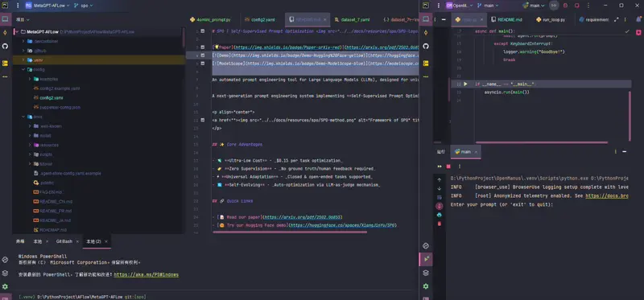
Task: Click the horizontal scrollbar under README editor
Action: pyautogui.click(x=290, y=232)
